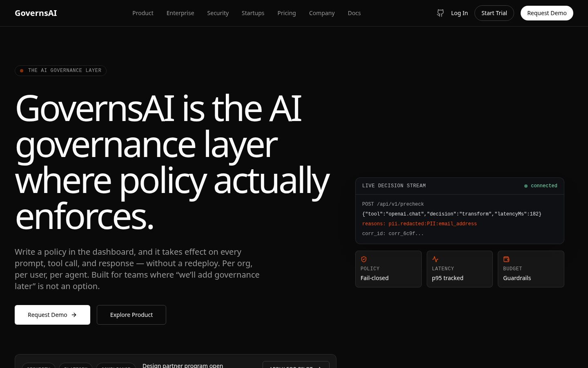
Task: Click the hero description paragraph
Action: [x=137, y=269]
